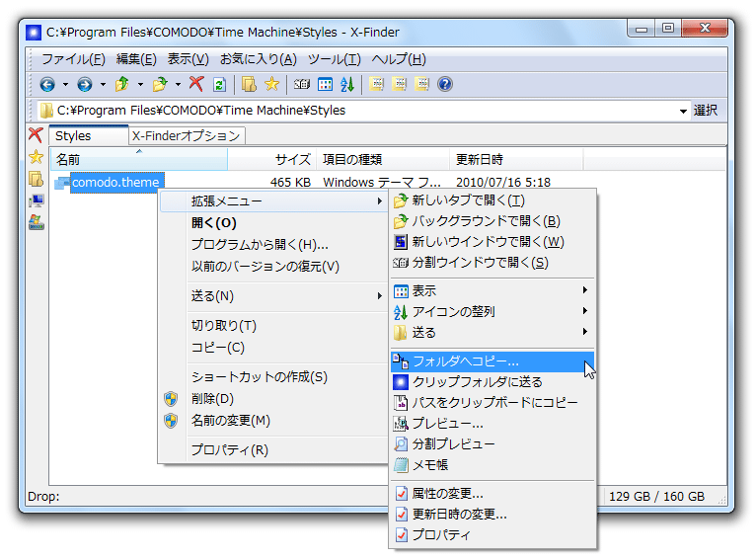Open the ヘルプ(H) menu

pyautogui.click(x=399, y=59)
